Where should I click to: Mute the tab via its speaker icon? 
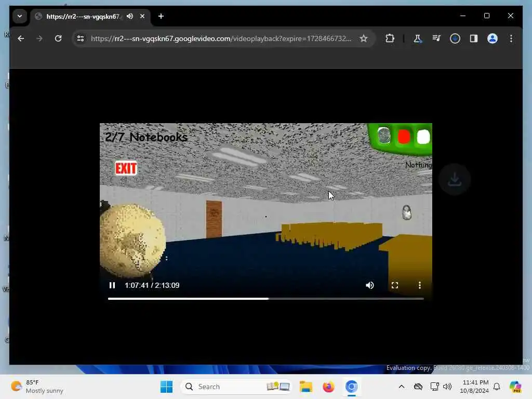pyautogui.click(x=130, y=16)
